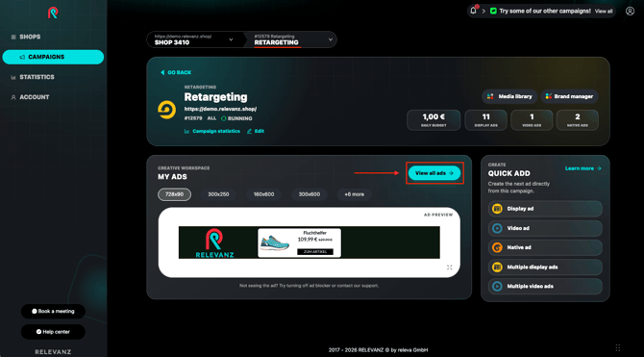Select the 728x90 ad size
This screenshot has height=357, width=644.
coord(174,194)
